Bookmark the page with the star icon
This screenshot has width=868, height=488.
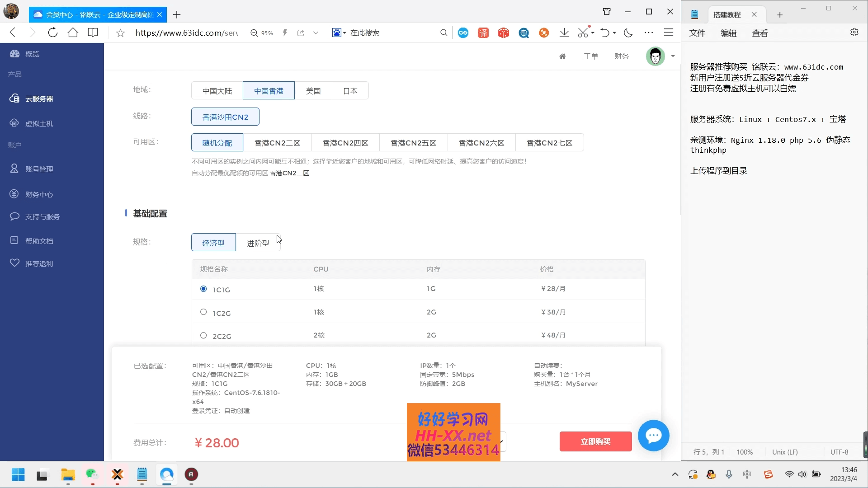(x=120, y=33)
